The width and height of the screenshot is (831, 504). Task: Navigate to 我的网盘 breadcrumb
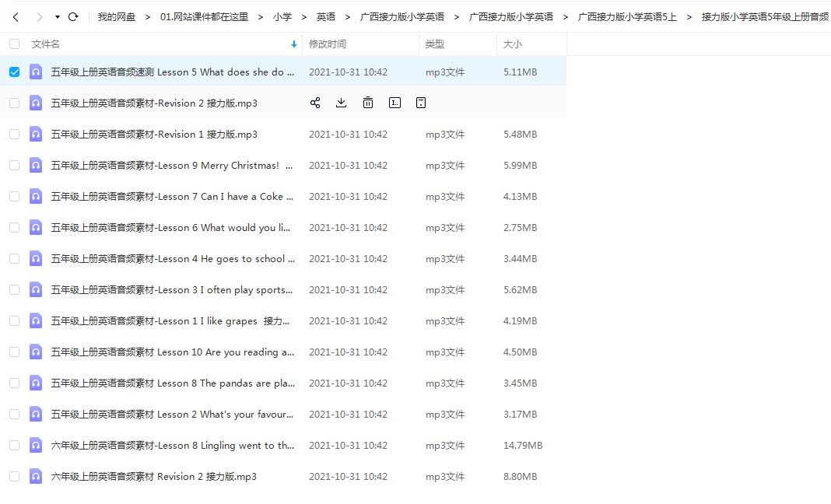click(x=117, y=17)
